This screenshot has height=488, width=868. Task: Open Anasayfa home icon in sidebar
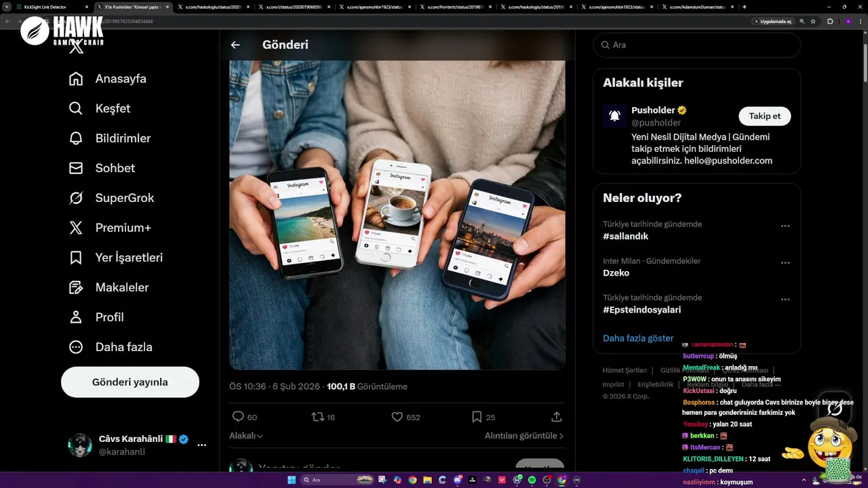tap(76, 79)
